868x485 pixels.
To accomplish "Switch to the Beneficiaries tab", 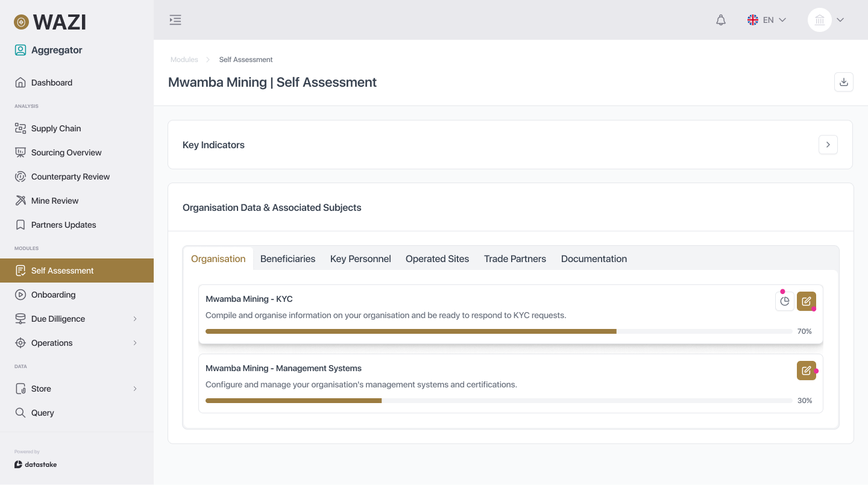I will click(288, 258).
